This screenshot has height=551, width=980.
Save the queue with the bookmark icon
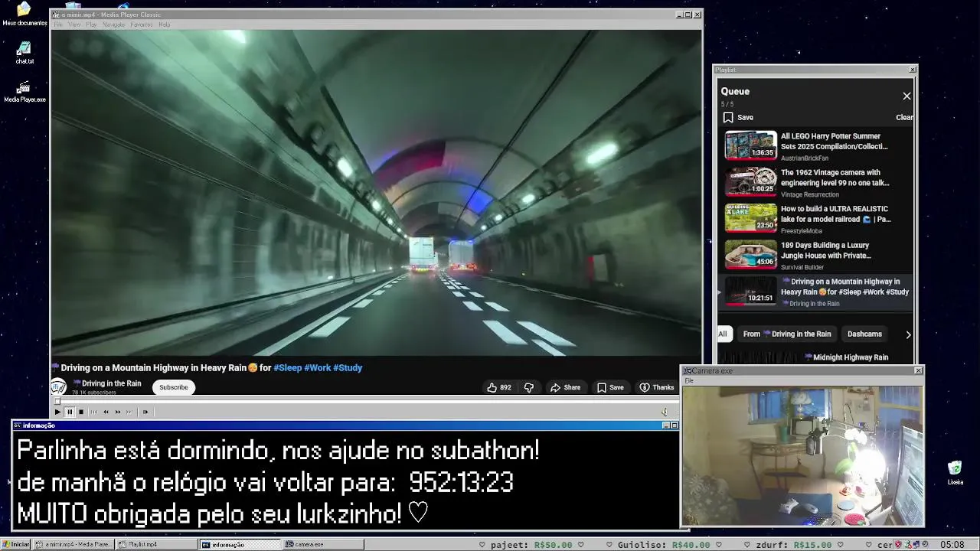coord(728,117)
